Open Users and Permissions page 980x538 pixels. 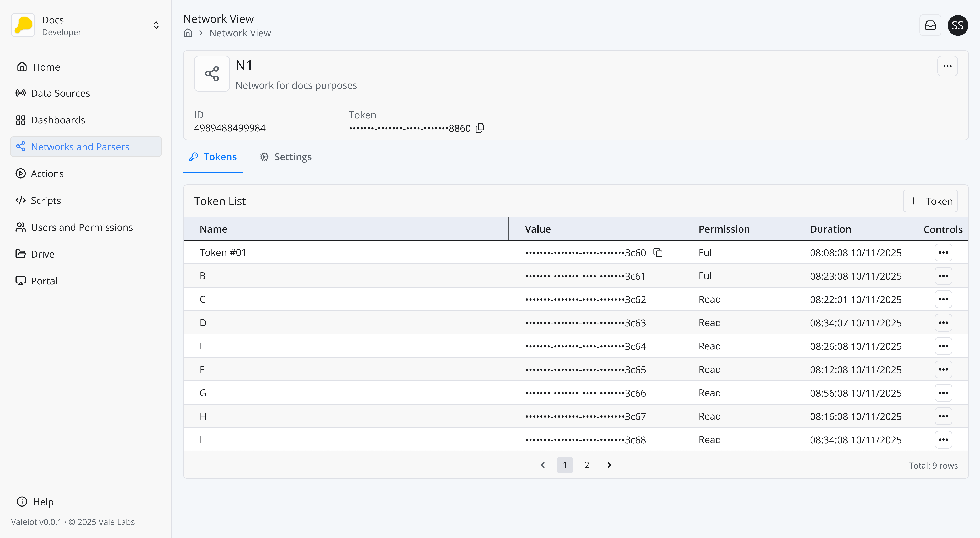pos(81,227)
